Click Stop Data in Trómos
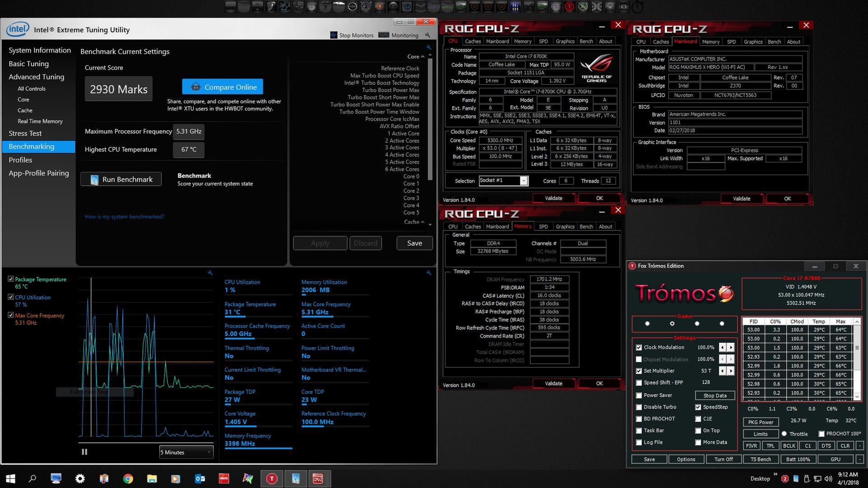The width and height of the screenshot is (868, 488). click(715, 395)
